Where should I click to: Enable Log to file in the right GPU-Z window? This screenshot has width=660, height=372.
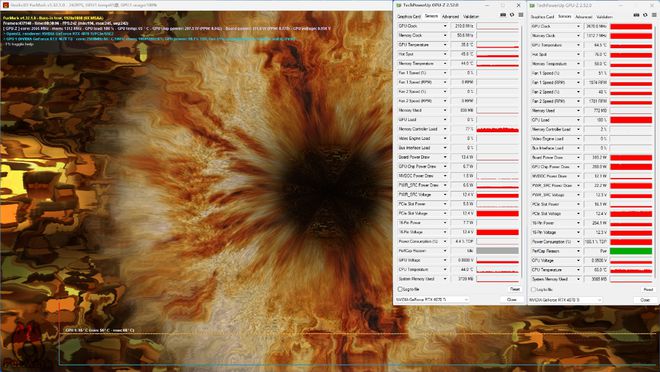click(x=534, y=290)
